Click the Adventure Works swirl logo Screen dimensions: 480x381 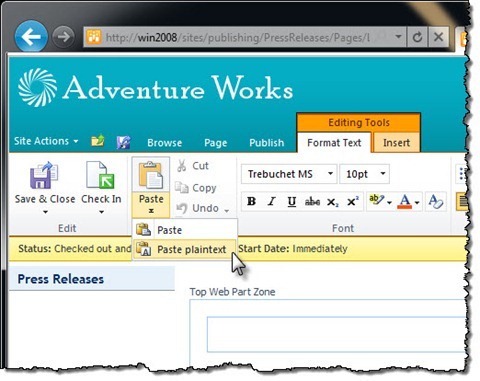tap(37, 87)
